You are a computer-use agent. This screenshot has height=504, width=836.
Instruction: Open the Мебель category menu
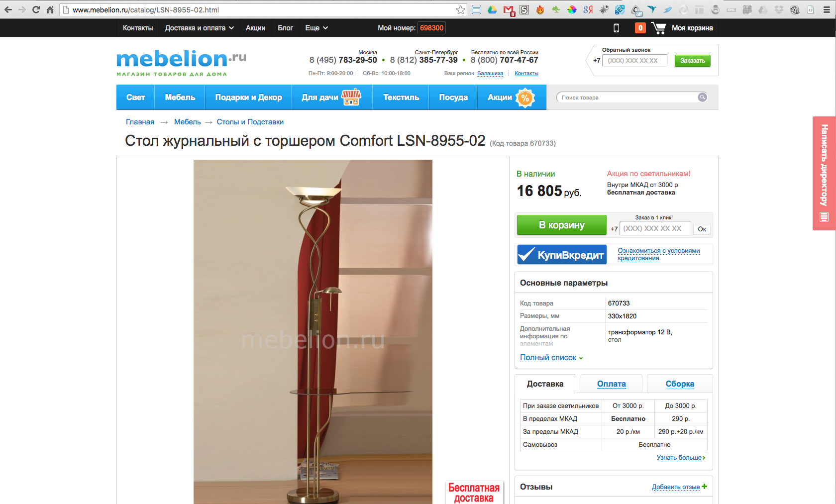180,97
